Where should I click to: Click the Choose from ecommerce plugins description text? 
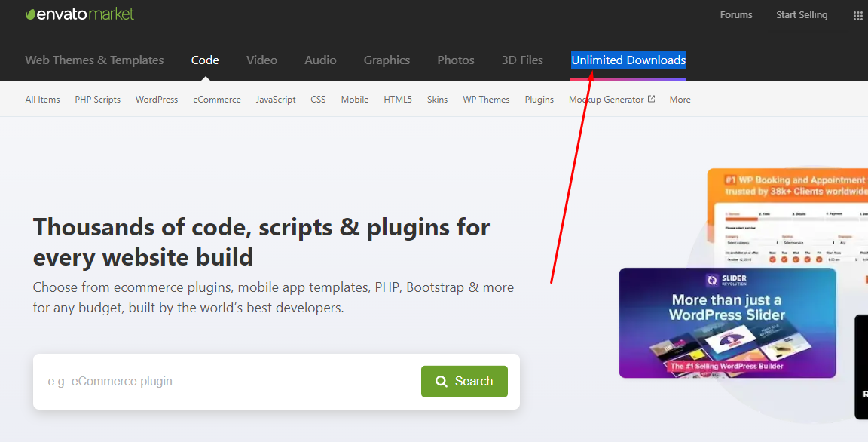point(274,297)
